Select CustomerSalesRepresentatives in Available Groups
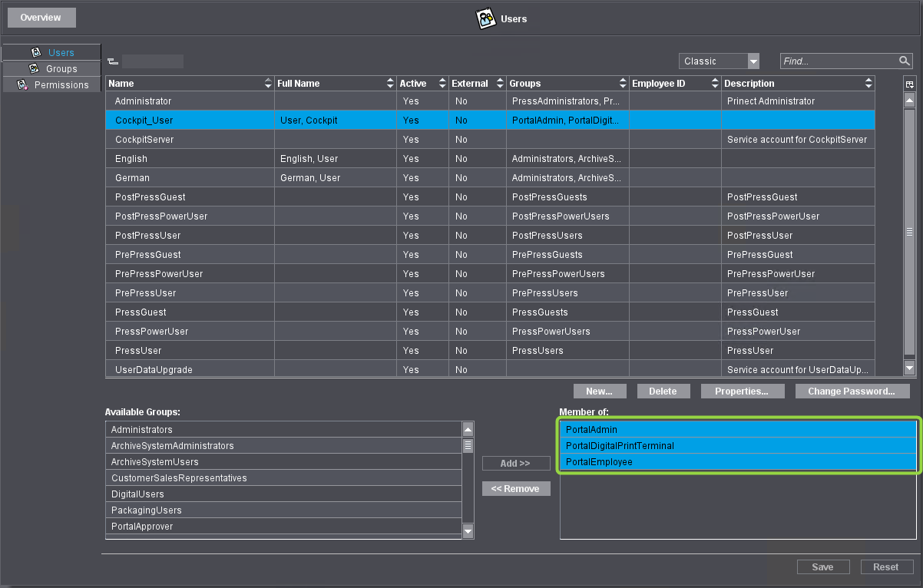Screen dimensions: 923x588 [x=179, y=478]
